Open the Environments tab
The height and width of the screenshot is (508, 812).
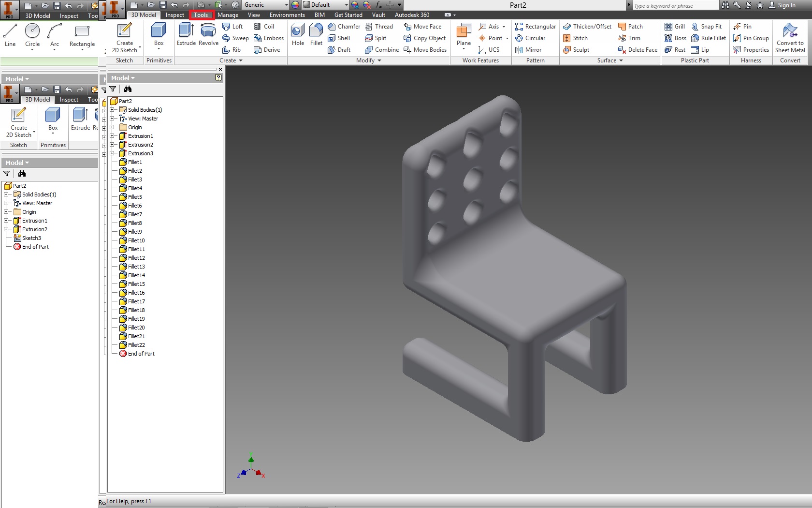pos(287,15)
